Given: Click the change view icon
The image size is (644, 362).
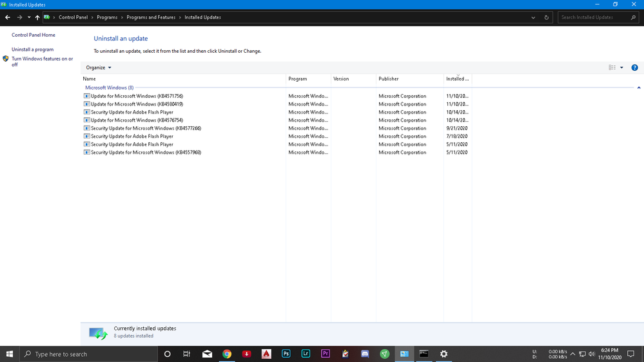Looking at the screenshot, I should (x=612, y=68).
